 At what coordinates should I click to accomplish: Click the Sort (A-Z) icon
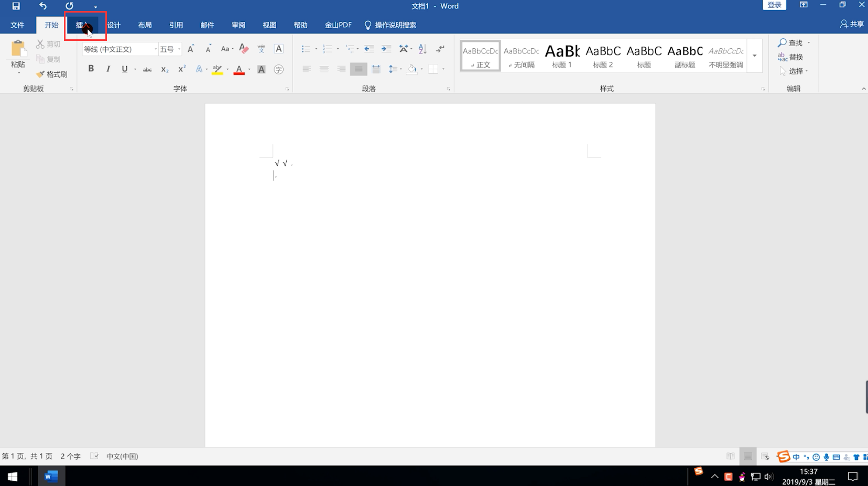click(x=422, y=49)
